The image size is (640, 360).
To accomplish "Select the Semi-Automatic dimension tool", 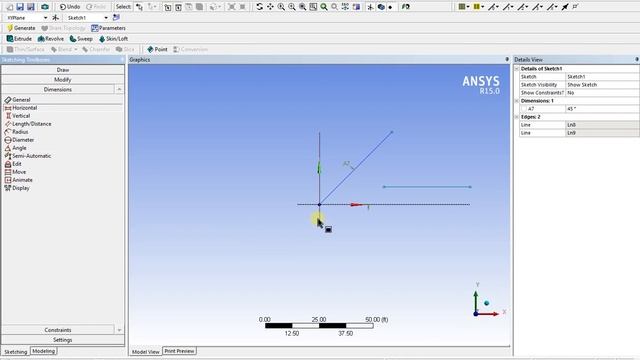I will pyautogui.click(x=28, y=156).
